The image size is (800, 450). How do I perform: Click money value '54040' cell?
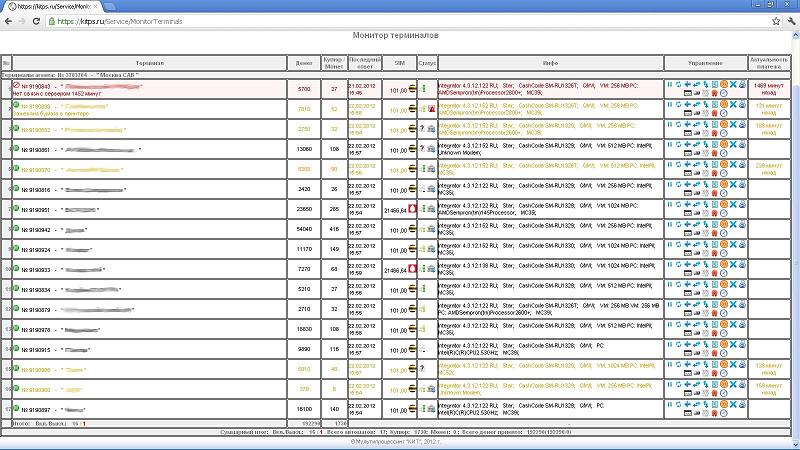tap(304, 229)
